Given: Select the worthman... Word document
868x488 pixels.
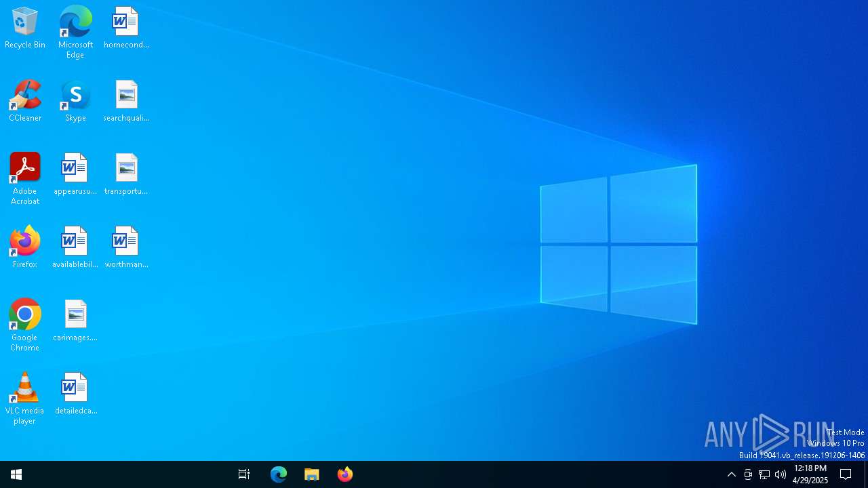Looking at the screenshot, I should (x=126, y=247).
